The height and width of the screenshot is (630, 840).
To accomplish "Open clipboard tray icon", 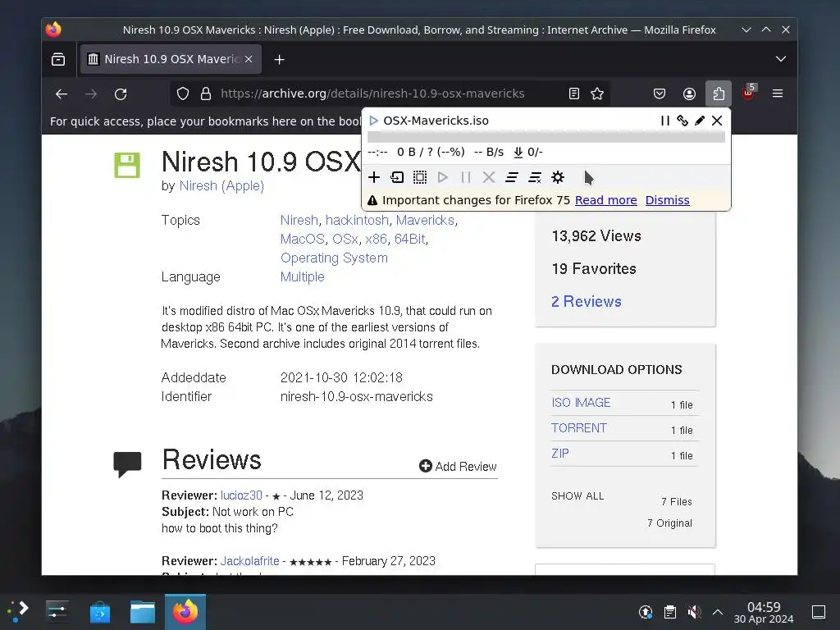I will click(x=669, y=612).
